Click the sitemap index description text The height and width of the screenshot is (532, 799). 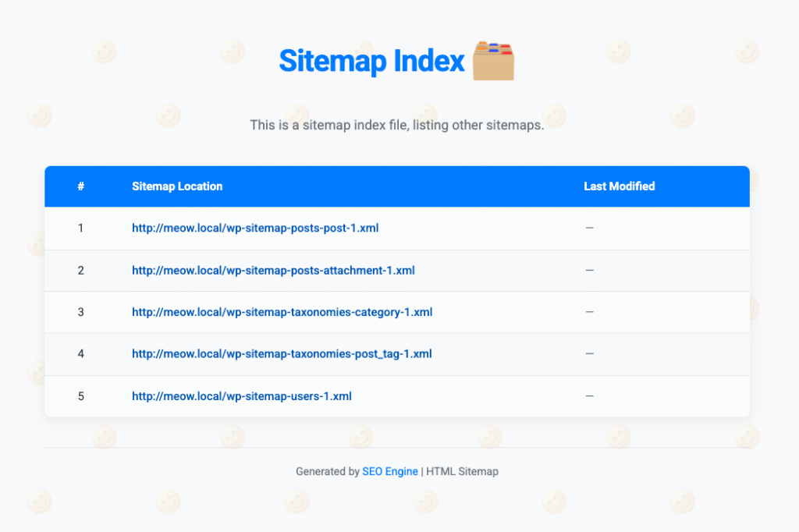[396, 125]
